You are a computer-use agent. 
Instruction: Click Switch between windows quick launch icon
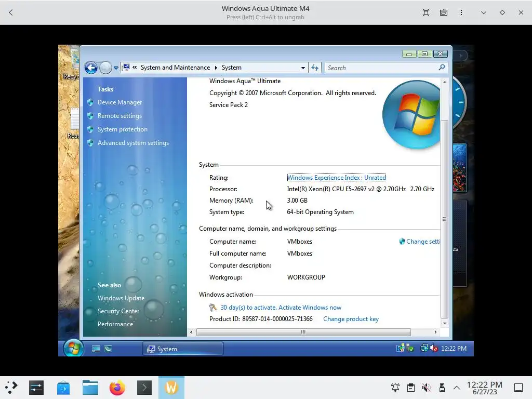[x=108, y=349]
